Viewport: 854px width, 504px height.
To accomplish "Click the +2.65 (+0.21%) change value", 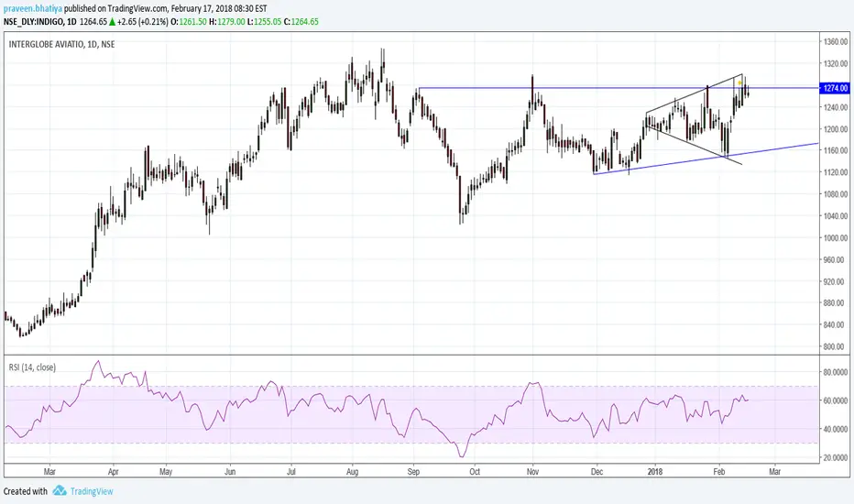I will point(143,22).
